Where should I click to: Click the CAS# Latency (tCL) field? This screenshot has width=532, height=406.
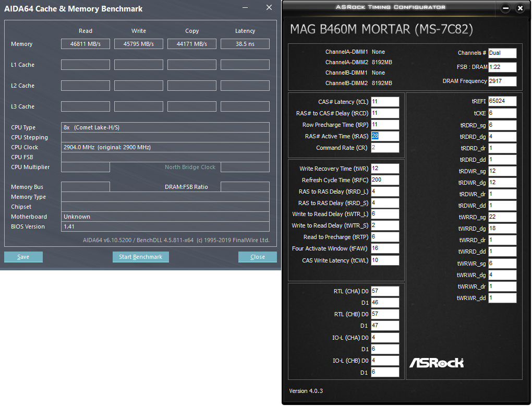pyautogui.click(x=385, y=101)
